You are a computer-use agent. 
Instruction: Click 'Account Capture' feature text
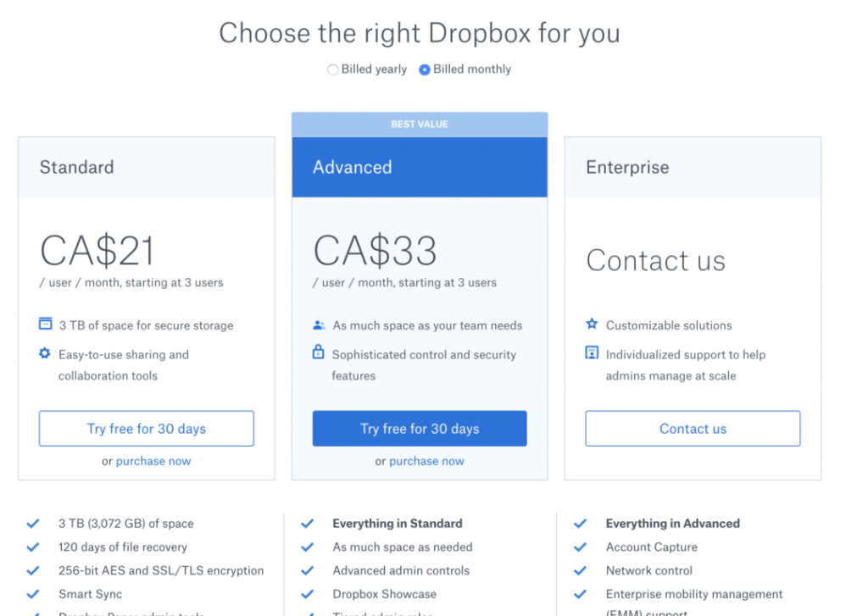pyautogui.click(x=652, y=547)
